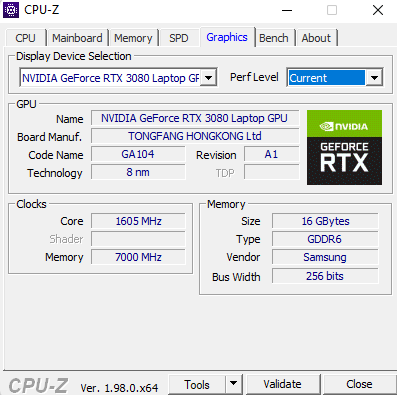Open the Tools button dropdown arrow

234,384
